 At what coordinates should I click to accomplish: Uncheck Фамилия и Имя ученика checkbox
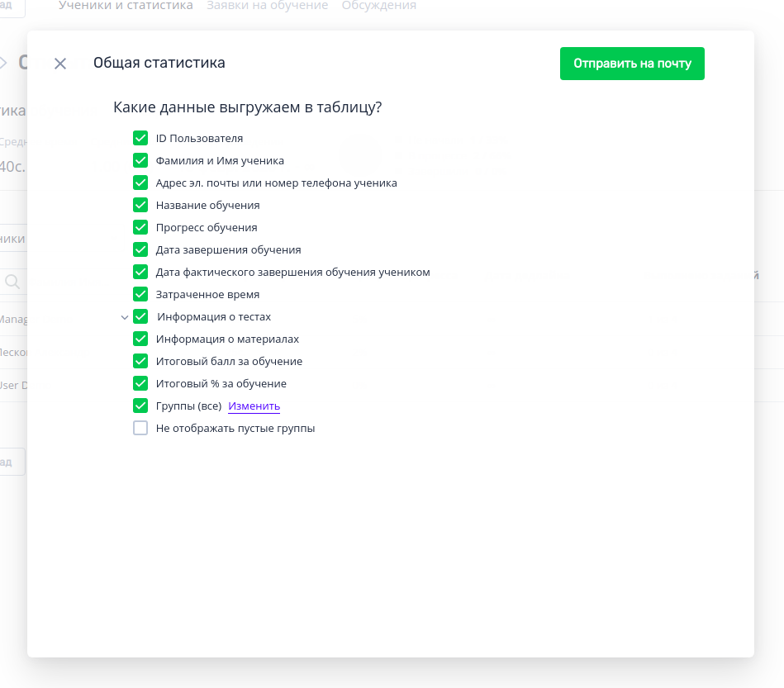click(140, 160)
